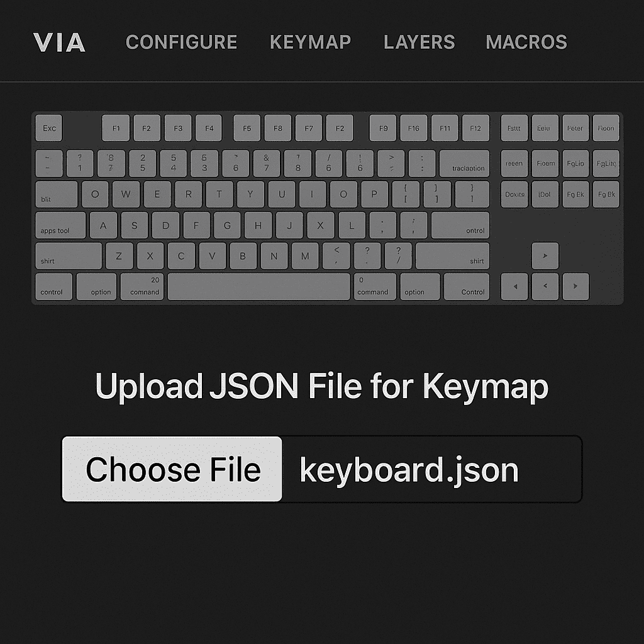Open the LAYERS tab
Viewport: 644px width, 644px height.
419,42
